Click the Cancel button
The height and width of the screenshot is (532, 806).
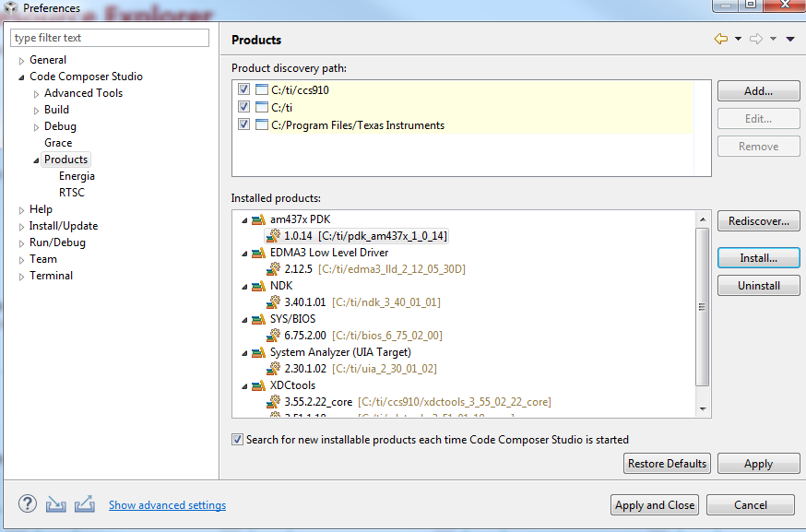[x=751, y=504]
